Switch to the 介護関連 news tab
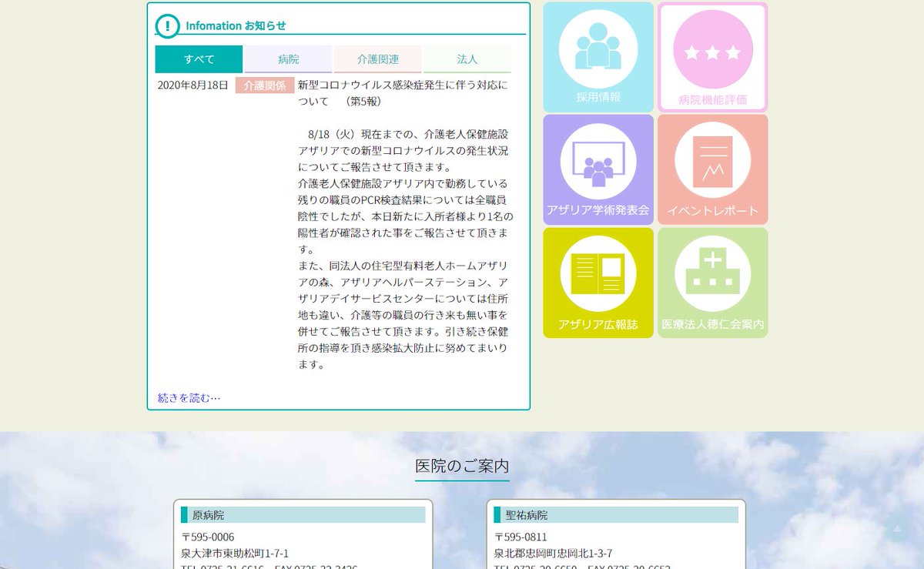The image size is (924, 569). tap(377, 59)
